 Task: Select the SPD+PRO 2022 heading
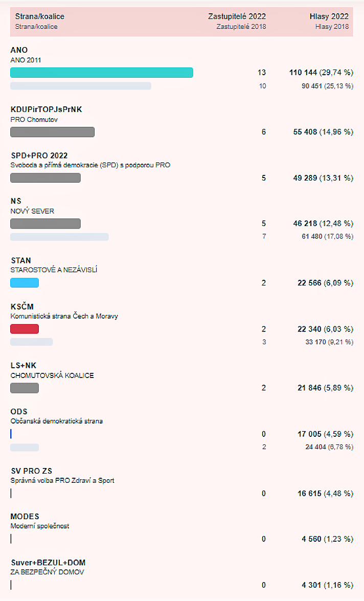click(x=39, y=155)
